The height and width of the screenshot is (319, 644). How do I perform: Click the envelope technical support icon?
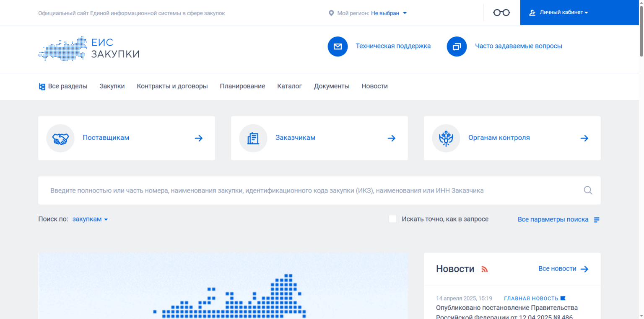point(338,46)
